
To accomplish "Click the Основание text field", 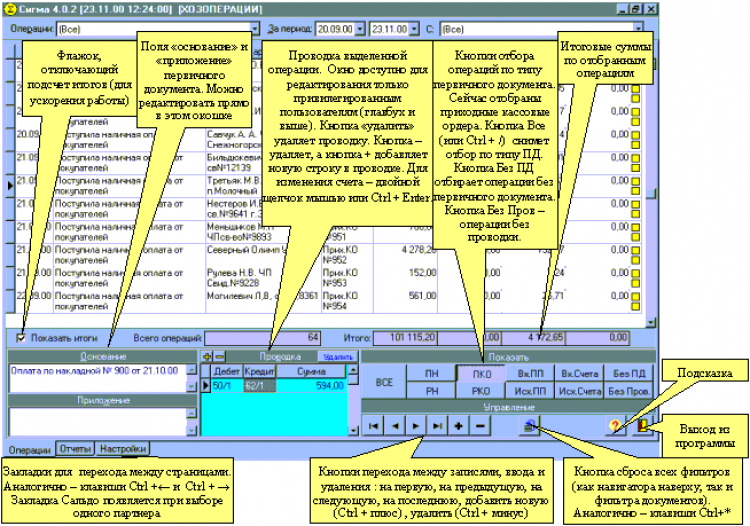I will coord(98,378).
